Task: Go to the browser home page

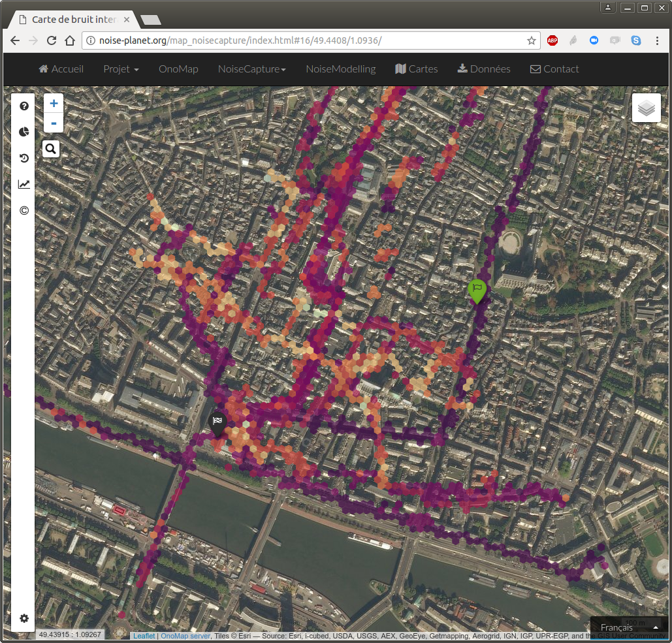Action: point(70,40)
